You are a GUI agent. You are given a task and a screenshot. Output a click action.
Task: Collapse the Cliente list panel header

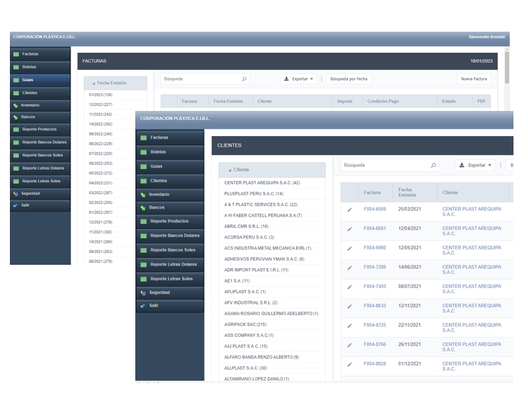point(271,170)
